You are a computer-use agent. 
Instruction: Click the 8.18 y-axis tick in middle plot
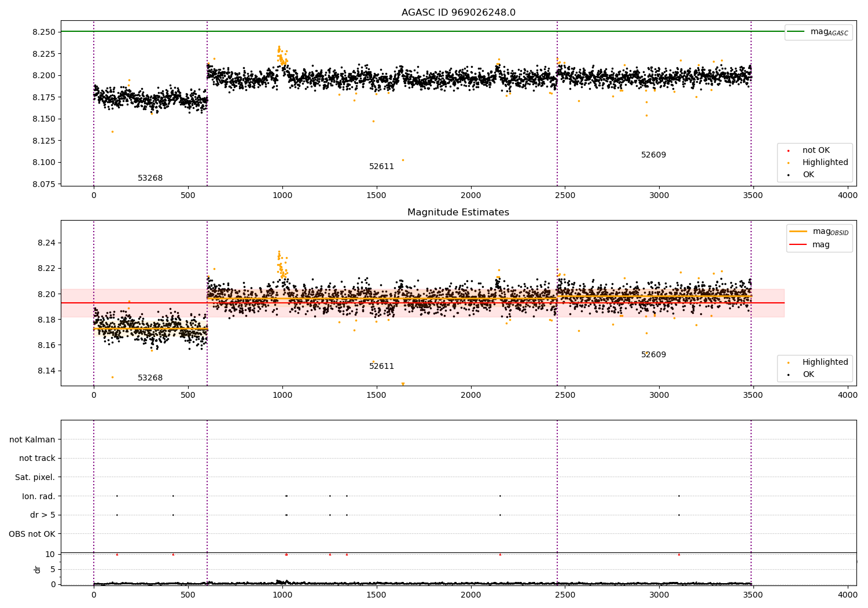click(47, 320)
